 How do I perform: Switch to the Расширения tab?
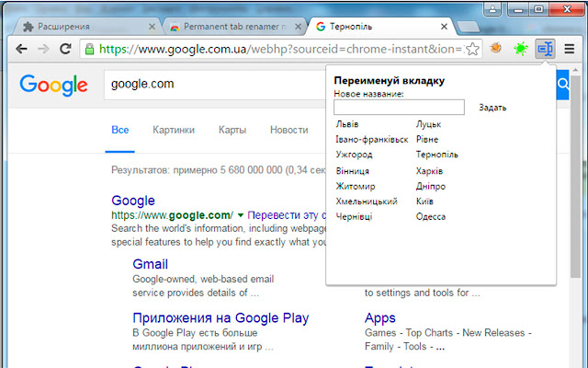[x=86, y=27]
